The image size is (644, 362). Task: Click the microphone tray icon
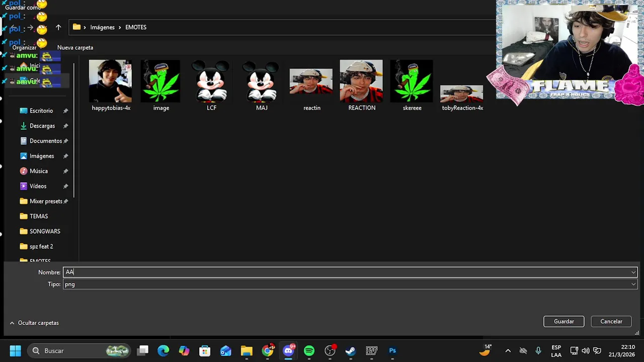[538, 350]
